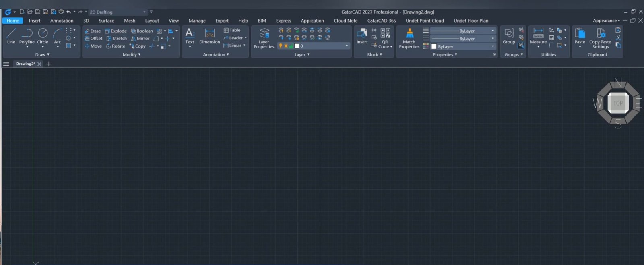The height and width of the screenshot is (265, 644).
Task: Select the Circle tool
Action: coord(43,36)
